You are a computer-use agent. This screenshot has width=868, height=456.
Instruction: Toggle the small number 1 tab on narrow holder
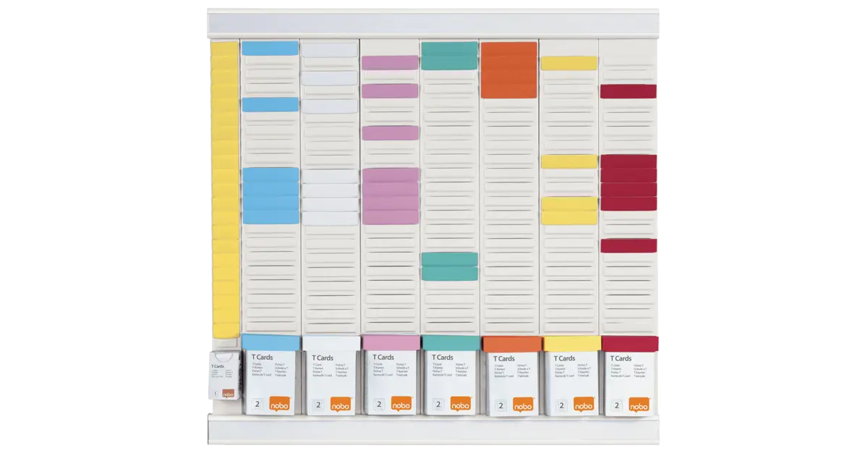tap(216, 393)
